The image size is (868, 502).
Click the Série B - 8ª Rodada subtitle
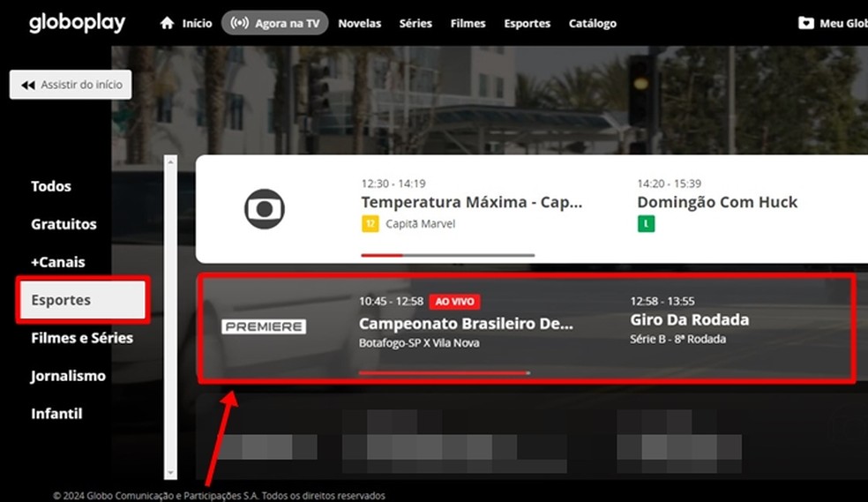[677, 339]
